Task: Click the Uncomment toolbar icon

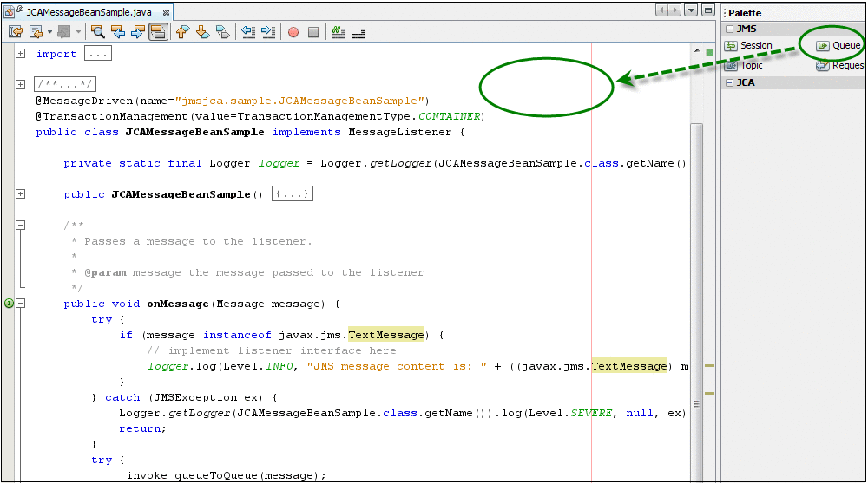Action: pyautogui.click(x=358, y=32)
